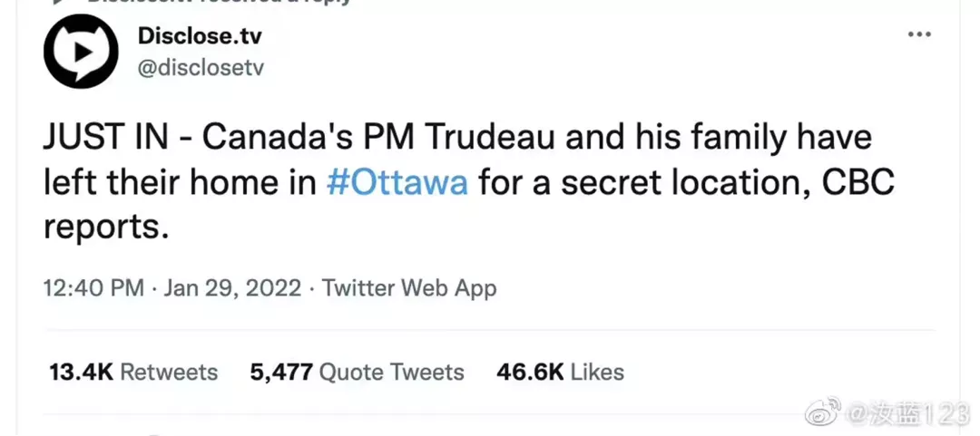Click the 12:40 PM tweet time
Viewport: 980px width, 436px height.
pyautogui.click(x=93, y=288)
